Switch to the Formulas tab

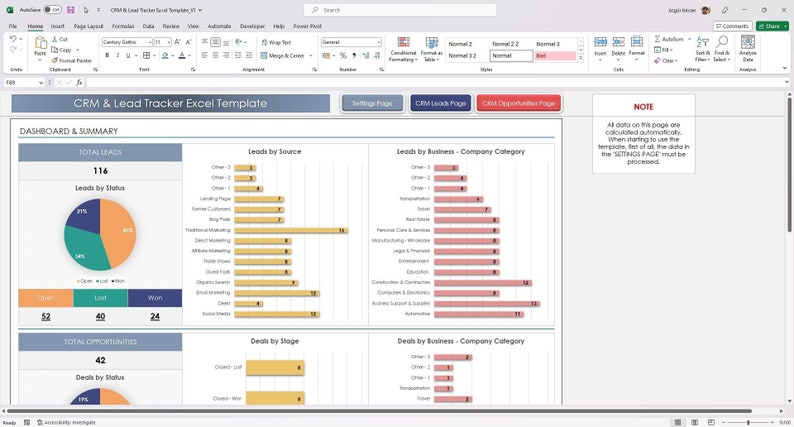[x=123, y=26]
